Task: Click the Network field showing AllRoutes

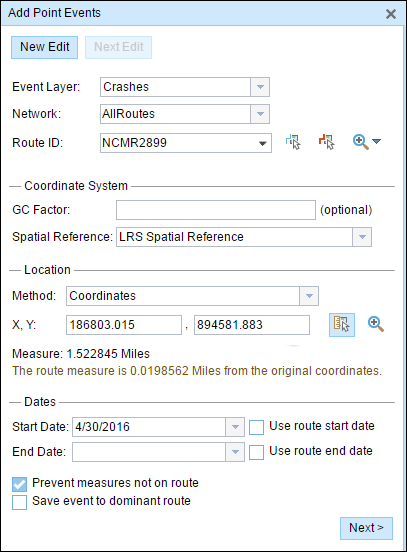Action: [175, 114]
